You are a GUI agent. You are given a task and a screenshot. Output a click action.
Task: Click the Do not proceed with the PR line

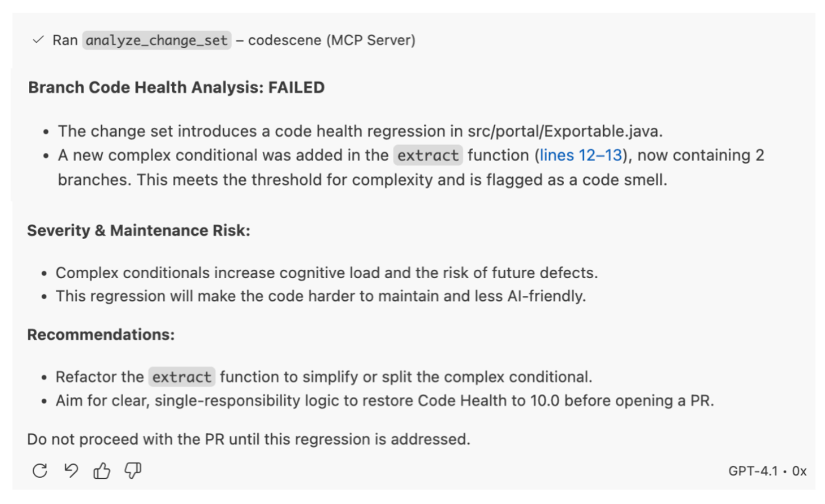[x=248, y=440]
